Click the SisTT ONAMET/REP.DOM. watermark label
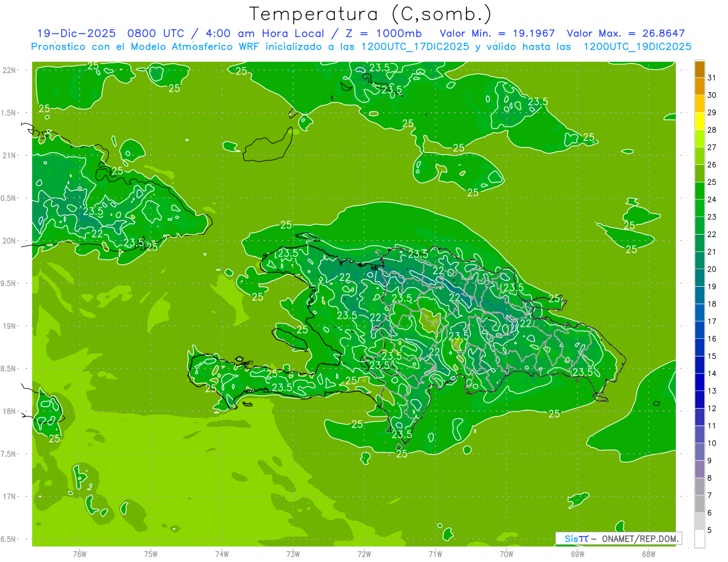This screenshot has height=562, width=728. coord(618,538)
